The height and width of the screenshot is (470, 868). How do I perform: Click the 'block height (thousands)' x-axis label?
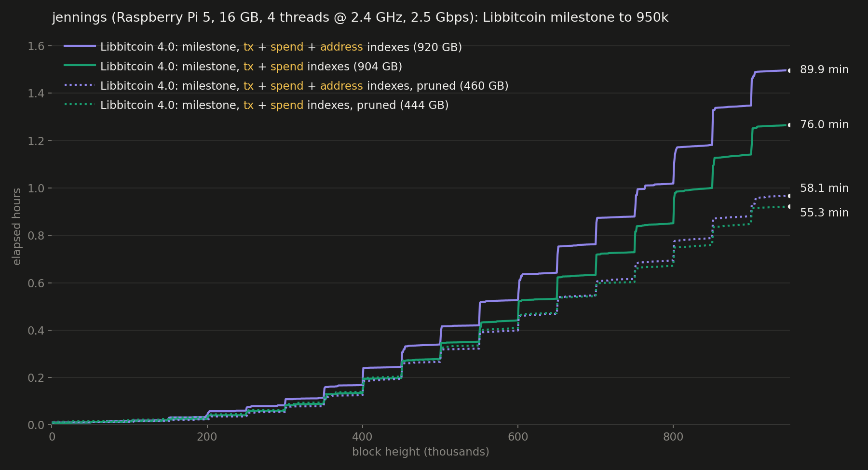coord(420,452)
